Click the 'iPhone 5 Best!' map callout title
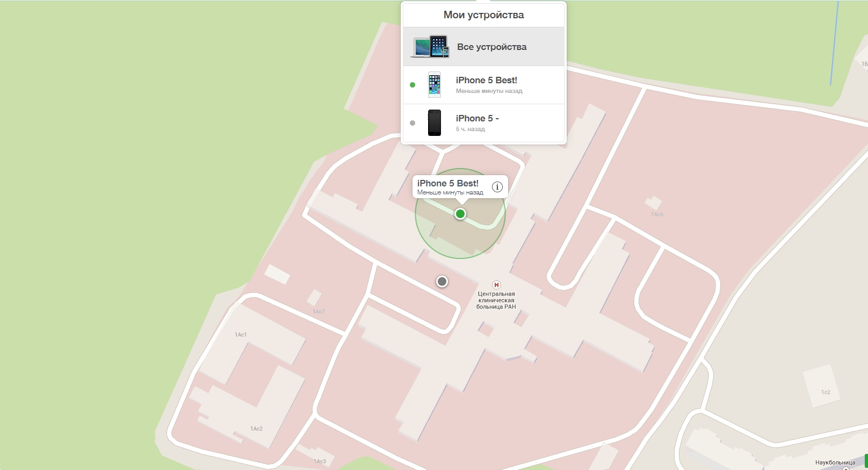 point(448,183)
